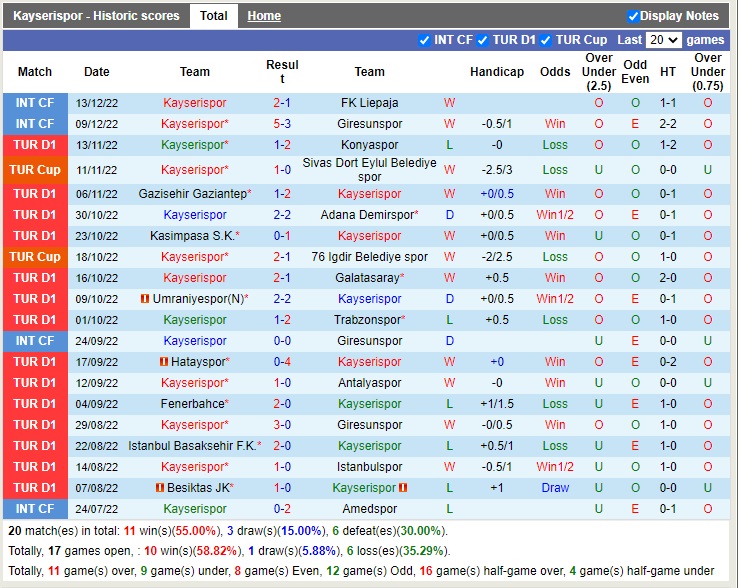Disable the TUR Cup filter checkbox
Screen dimensions: 738x588
point(547,40)
